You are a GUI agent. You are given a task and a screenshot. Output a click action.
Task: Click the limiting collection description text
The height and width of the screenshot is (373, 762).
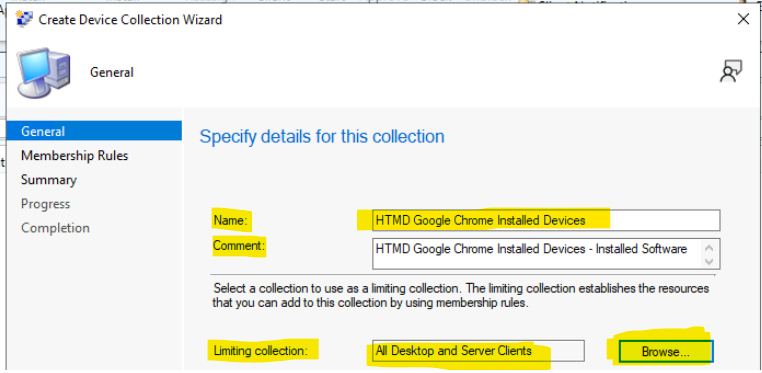coord(461,296)
